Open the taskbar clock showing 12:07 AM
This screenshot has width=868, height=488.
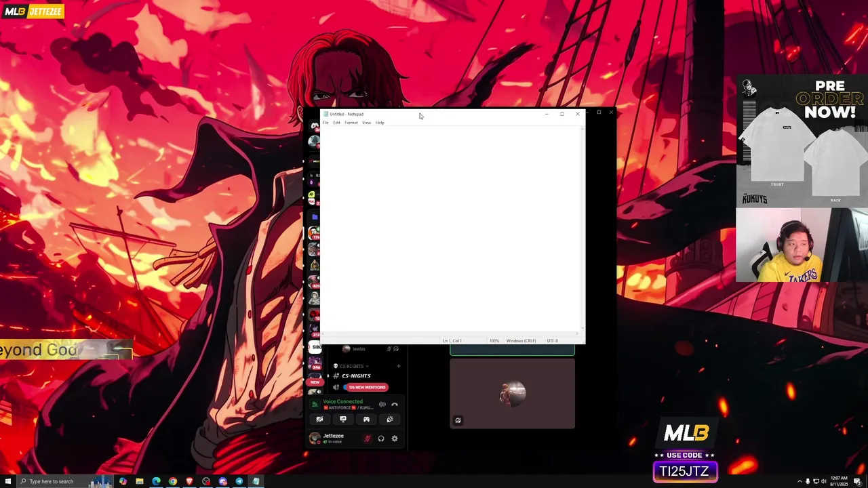click(x=839, y=481)
